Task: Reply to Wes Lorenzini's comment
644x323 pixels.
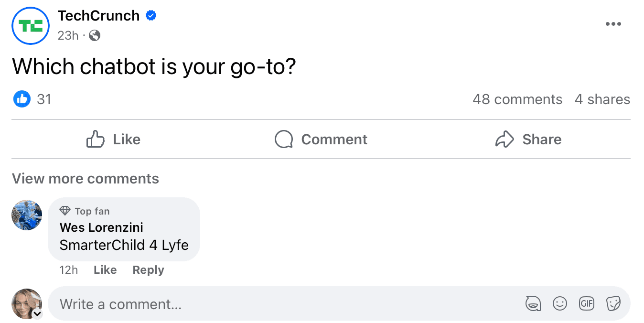Action: [x=148, y=270]
